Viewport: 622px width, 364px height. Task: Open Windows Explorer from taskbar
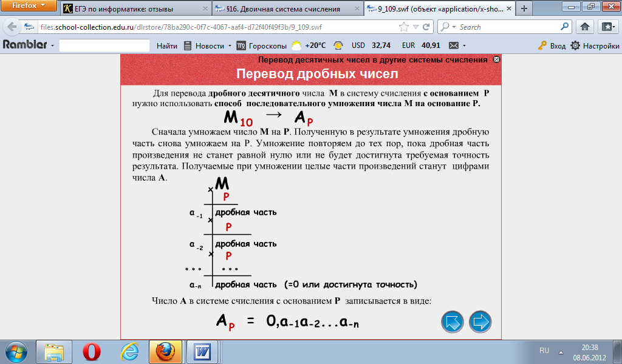[54, 352]
